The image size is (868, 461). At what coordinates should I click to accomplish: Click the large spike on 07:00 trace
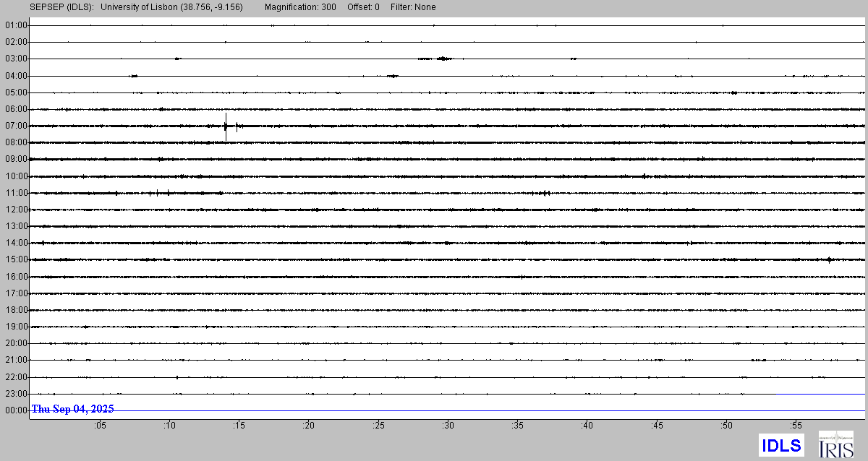pos(226,126)
